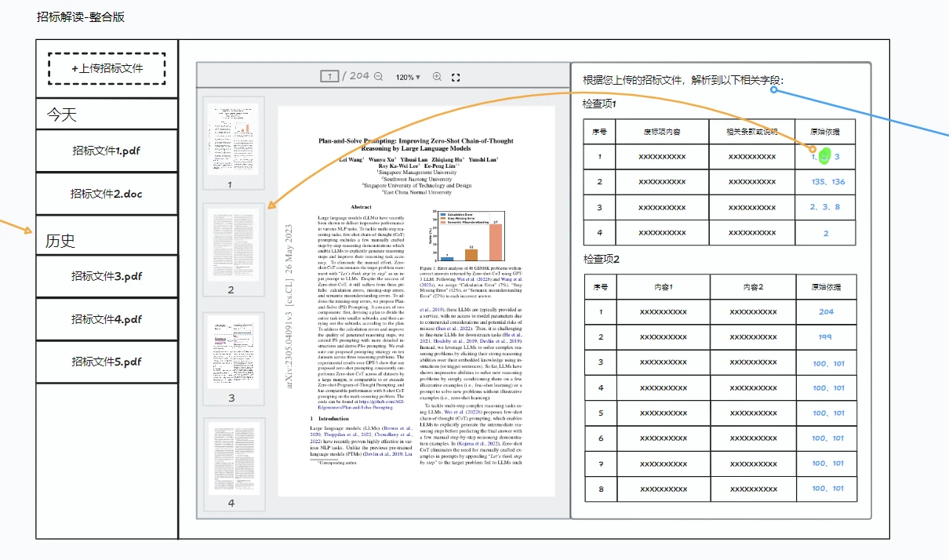Click the 根据您上传的招标文件 description text
Viewport: 949px width, 560px height.
[682, 80]
